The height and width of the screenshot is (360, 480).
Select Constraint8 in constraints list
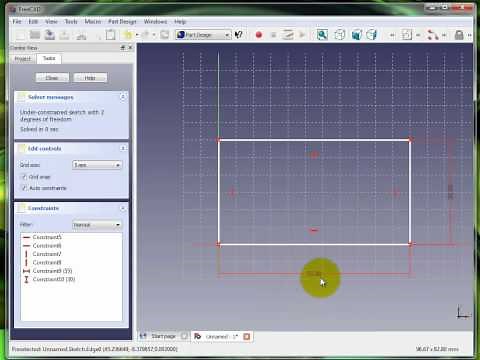pos(47,263)
